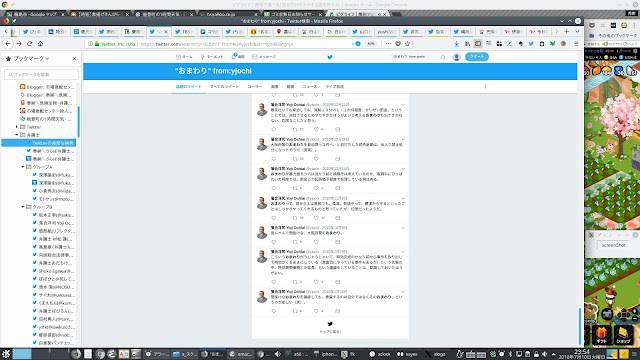Reply to the last tweet
This screenshot has height=360, width=640.
click(x=273, y=311)
